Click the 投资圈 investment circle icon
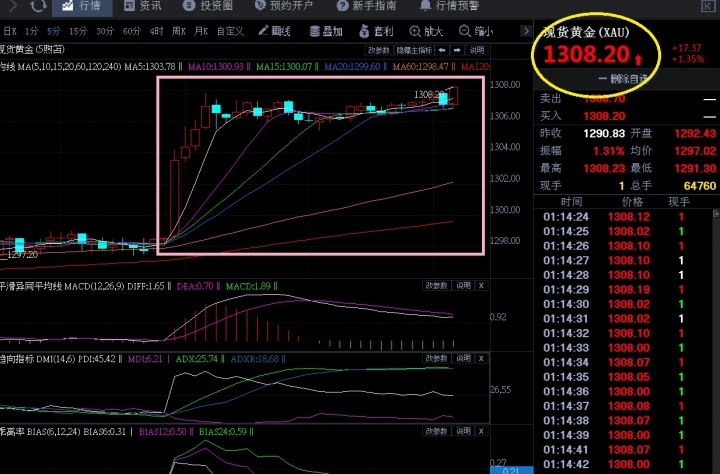 [x=207, y=6]
